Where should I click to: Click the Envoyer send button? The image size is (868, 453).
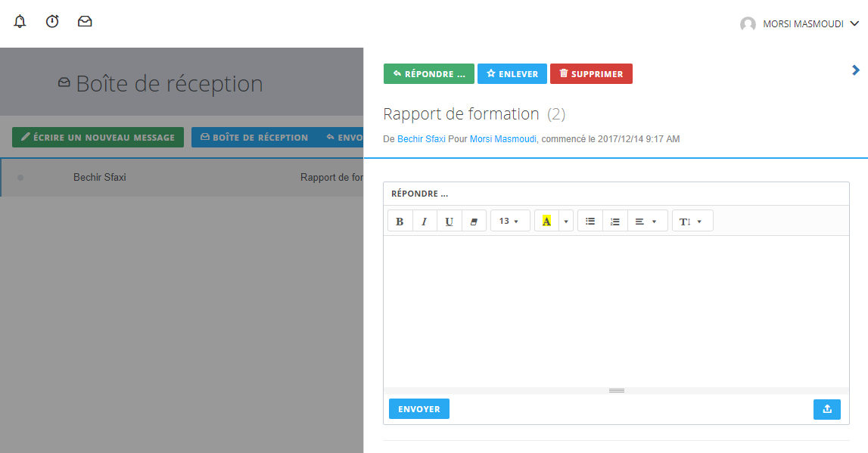pos(419,409)
